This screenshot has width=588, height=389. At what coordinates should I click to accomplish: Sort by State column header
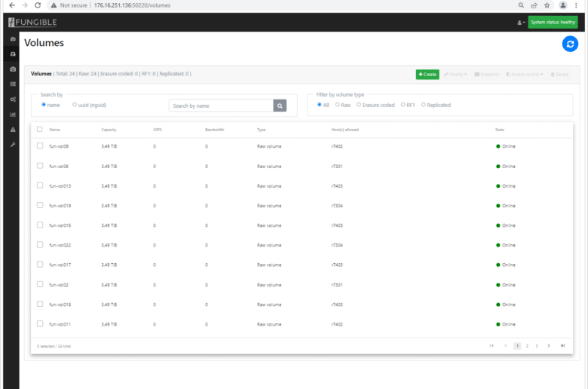[500, 130]
